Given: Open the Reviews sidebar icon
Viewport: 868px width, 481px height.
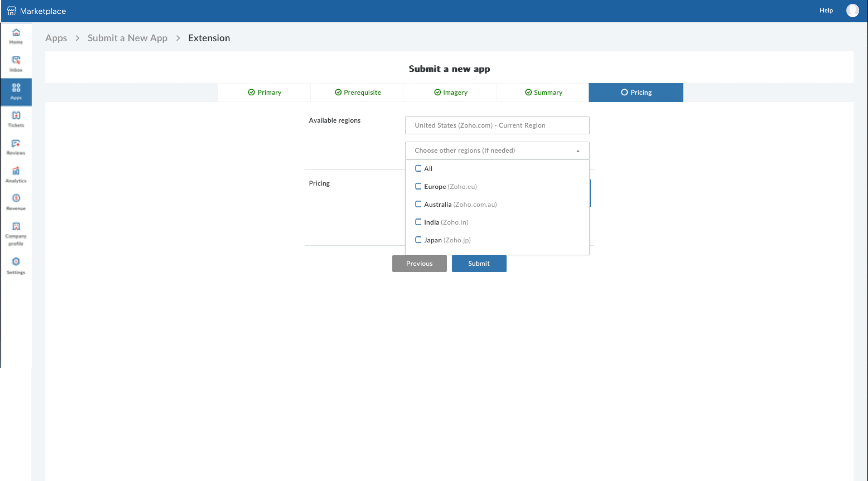Looking at the screenshot, I should point(16,147).
